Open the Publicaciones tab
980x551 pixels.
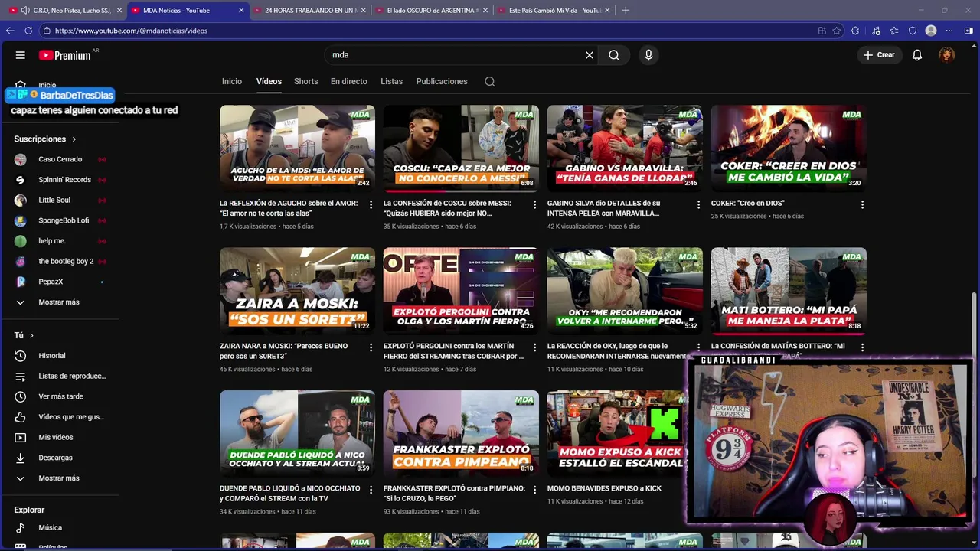(442, 81)
